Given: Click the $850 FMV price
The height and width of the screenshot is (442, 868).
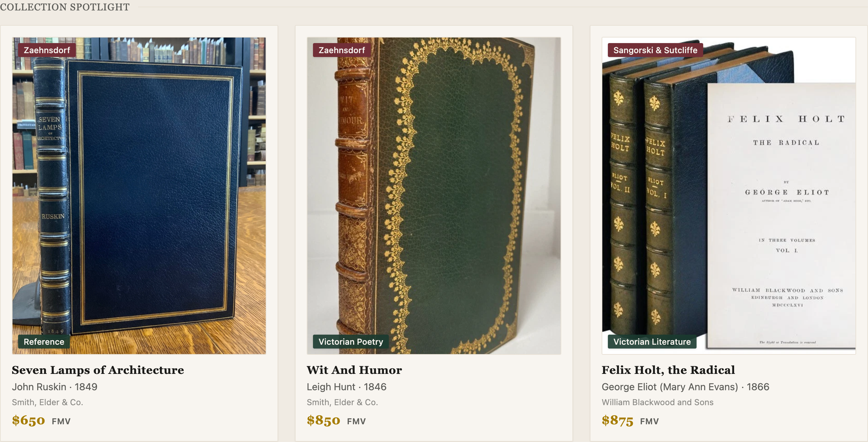Looking at the screenshot, I should [x=336, y=420].
